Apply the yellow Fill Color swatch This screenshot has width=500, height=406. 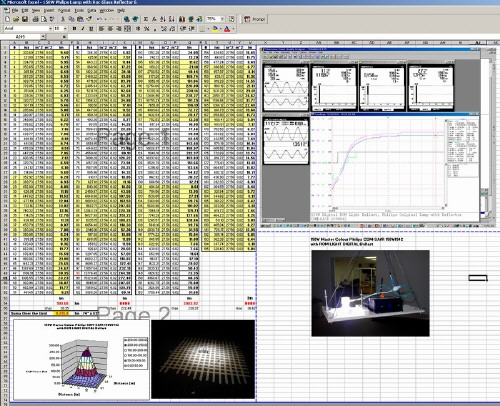[215, 29]
